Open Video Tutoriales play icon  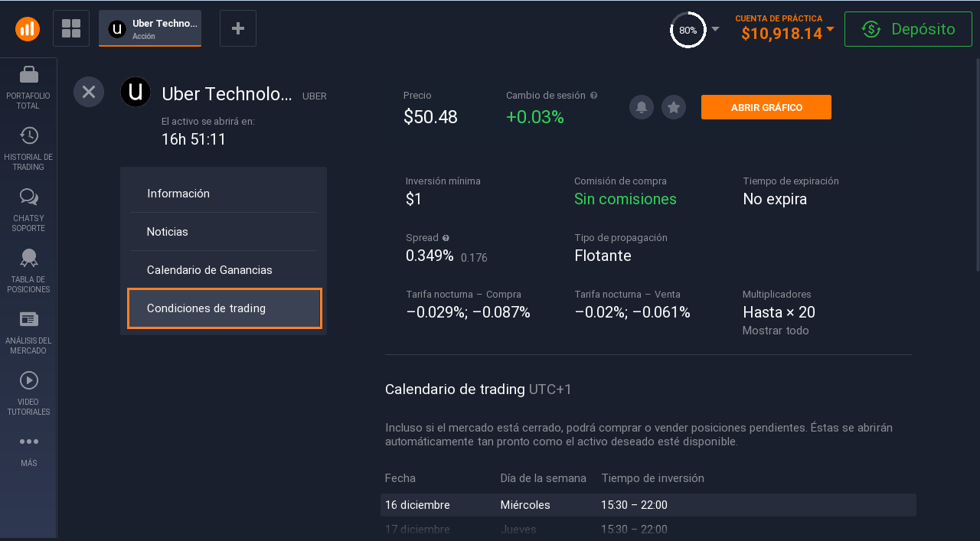[x=28, y=380]
